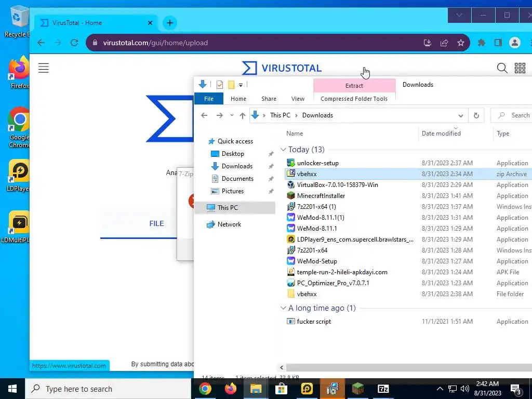Open the Chrome extensions puzzle icon
532x399 pixels.
tap(481, 43)
